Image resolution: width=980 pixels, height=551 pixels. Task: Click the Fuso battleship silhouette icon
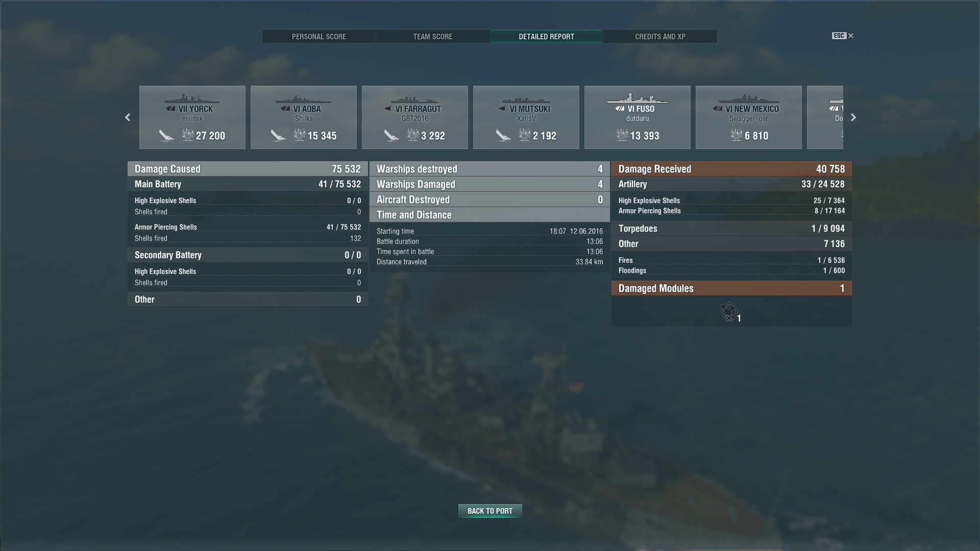tap(638, 97)
